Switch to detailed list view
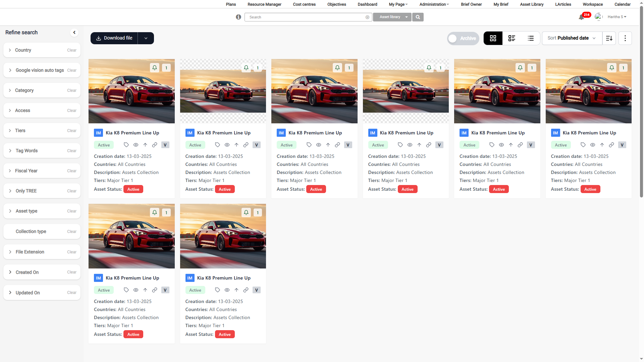Image resolution: width=644 pixels, height=362 pixels. (x=512, y=38)
